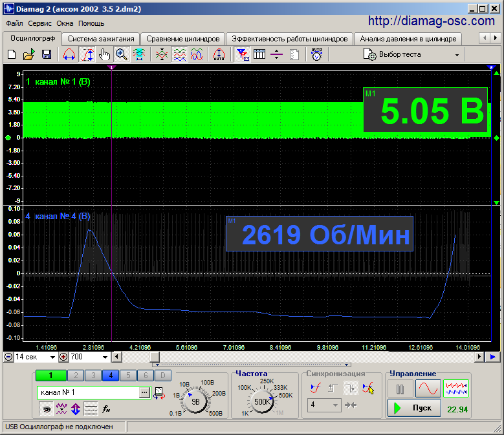The width and height of the screenshot is (504, 435).
Task: Click the checklist notes icon
Action: point(294,54)
